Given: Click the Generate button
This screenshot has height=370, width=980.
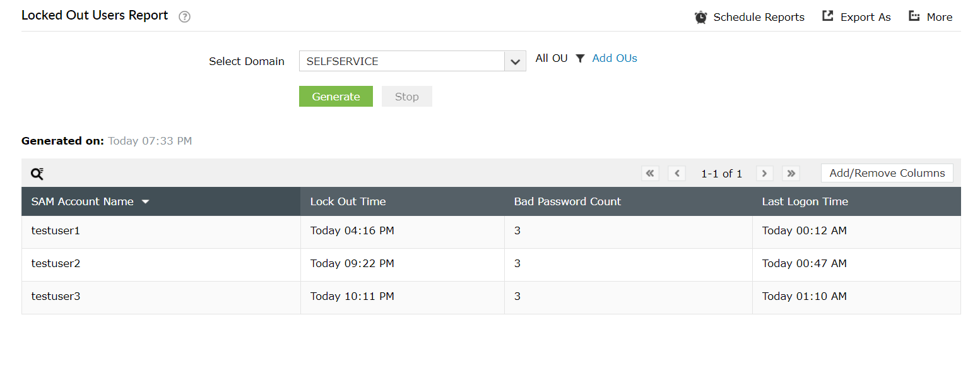Looking at the screenshot, I should point(336,97).
